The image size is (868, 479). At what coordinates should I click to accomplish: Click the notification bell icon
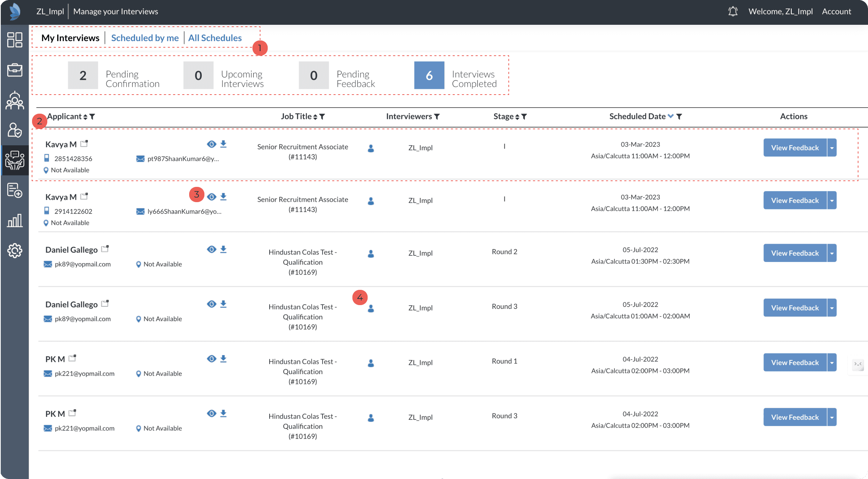click(733, 11)
